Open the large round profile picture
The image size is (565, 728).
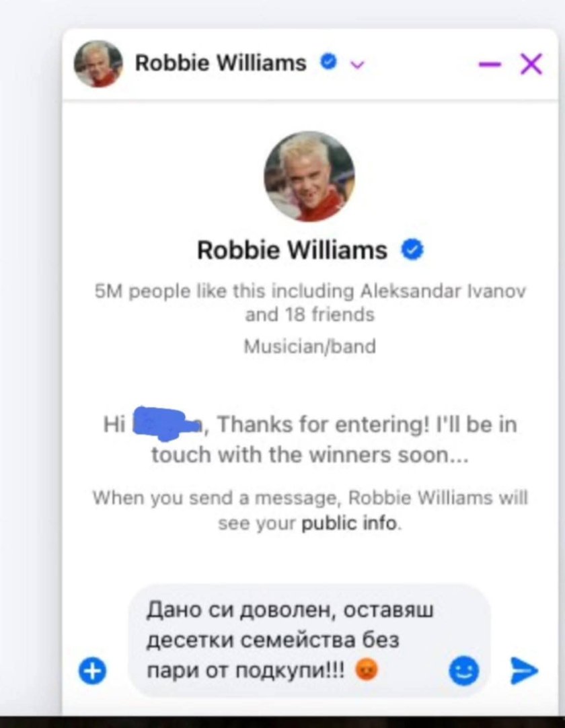(x=309, y=176)
